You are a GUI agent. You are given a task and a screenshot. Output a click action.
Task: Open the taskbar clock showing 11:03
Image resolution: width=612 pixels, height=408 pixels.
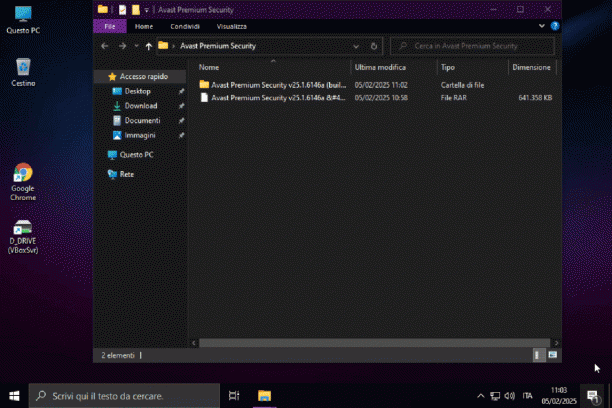pos(559,396)
